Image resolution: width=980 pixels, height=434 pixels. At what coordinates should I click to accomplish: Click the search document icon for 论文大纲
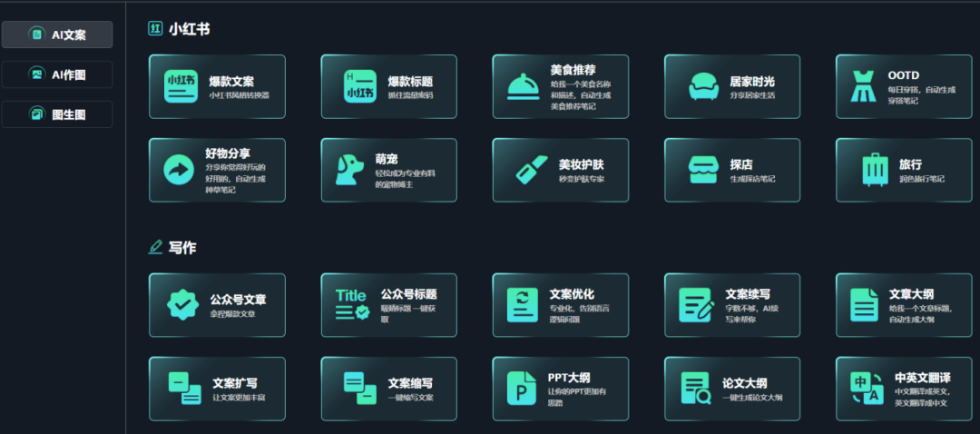696,389
